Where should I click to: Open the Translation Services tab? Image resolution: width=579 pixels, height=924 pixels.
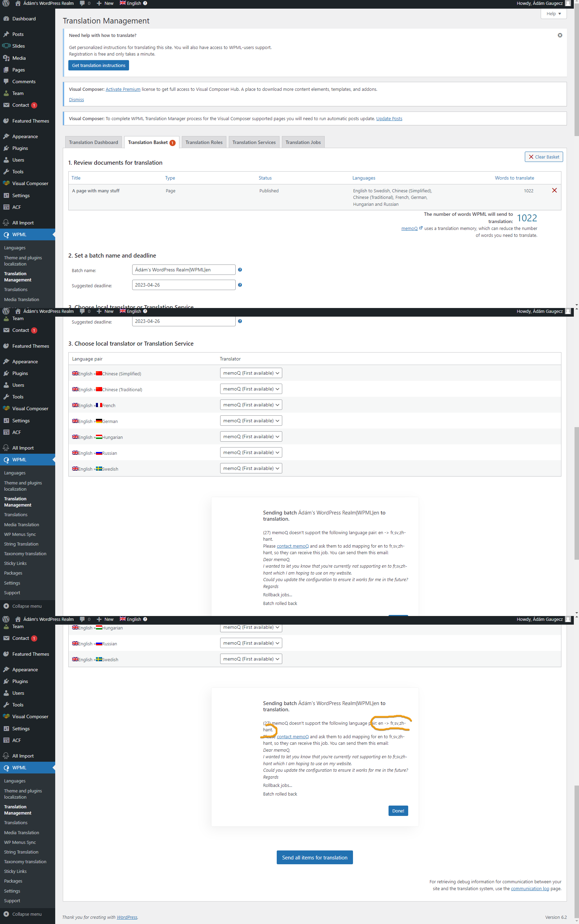254,142
